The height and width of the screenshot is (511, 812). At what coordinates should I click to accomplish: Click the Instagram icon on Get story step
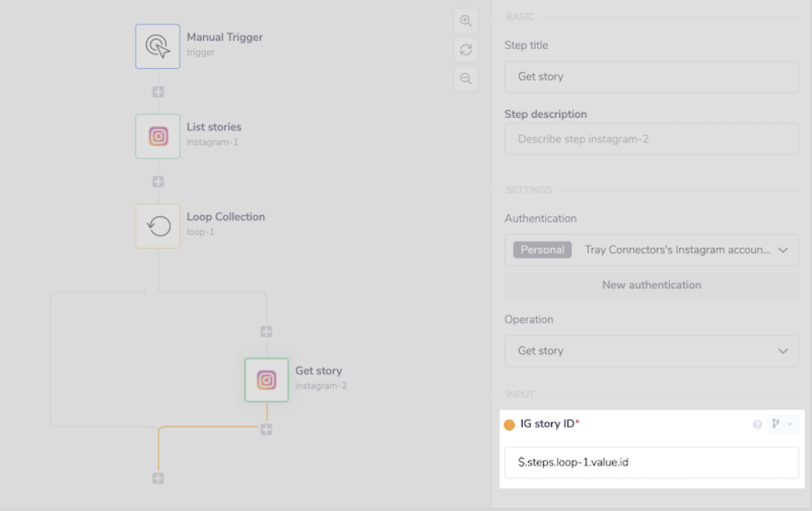266,379
